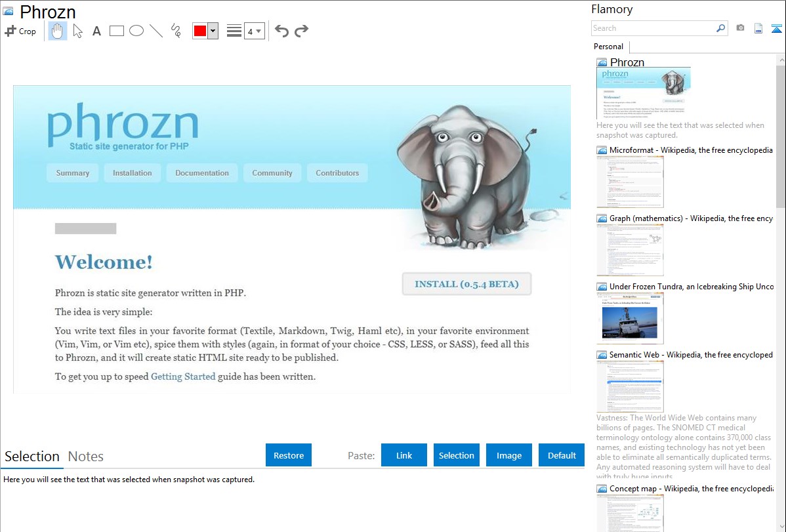Click the icon beside Under Frozen Tundra
Image resolution: width=786 pixels, height=532 pixels.
[602, 286]
